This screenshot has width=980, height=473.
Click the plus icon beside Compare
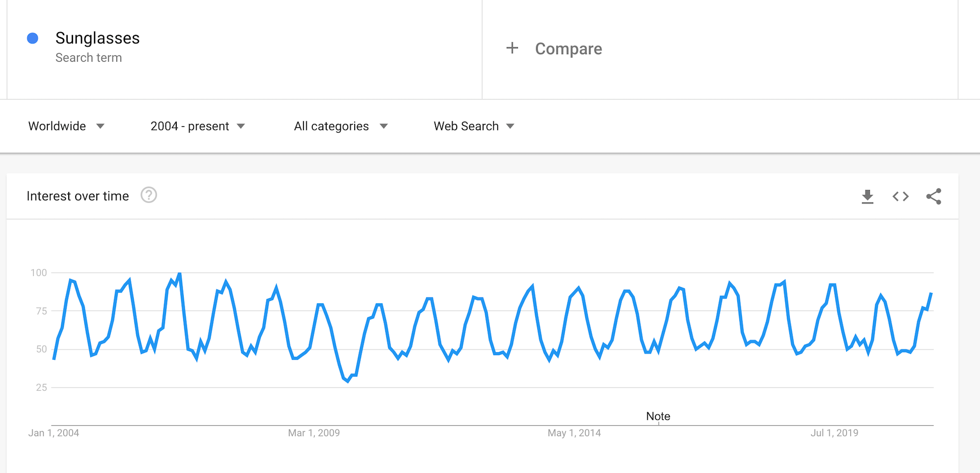pyautogui.click(x=512, y=48)
